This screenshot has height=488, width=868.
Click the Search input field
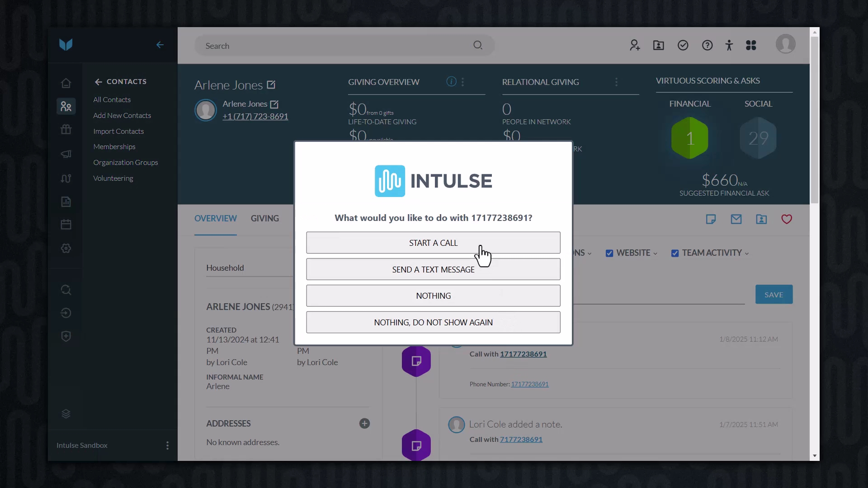335,46
